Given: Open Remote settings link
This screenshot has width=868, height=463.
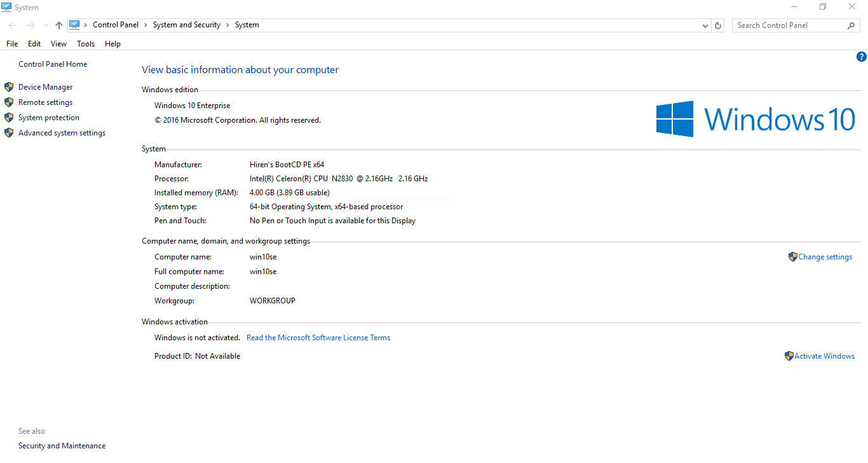Looking at the screenshot, I should (46, 102).
